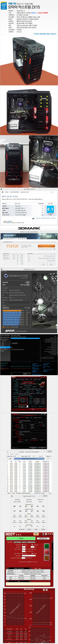Open the Help menu in Cinebench R15
The image size is (58, 644).
[5, 271]
